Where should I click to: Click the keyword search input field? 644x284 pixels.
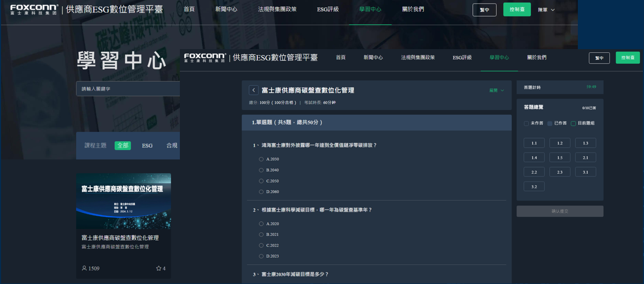[x=128, y=89]
